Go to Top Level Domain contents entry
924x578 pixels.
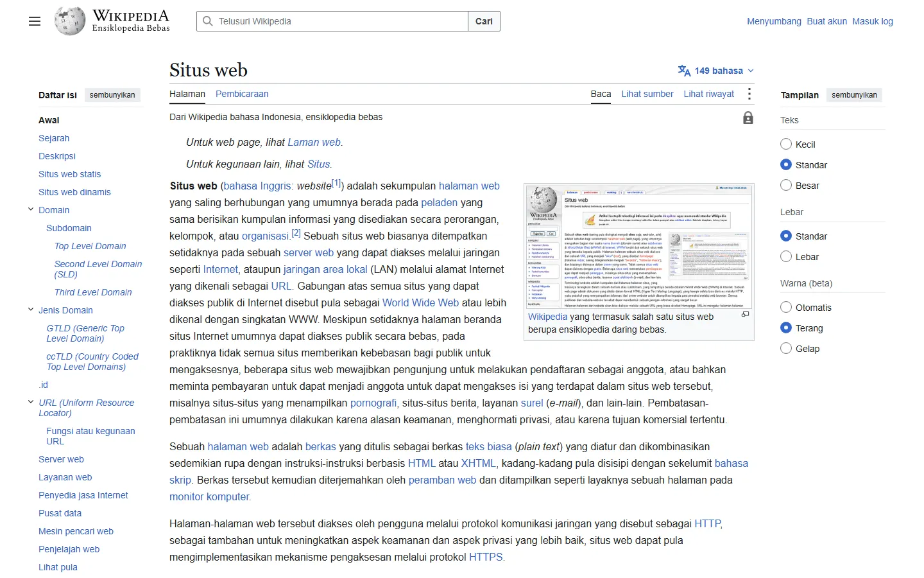pos(90,246)
